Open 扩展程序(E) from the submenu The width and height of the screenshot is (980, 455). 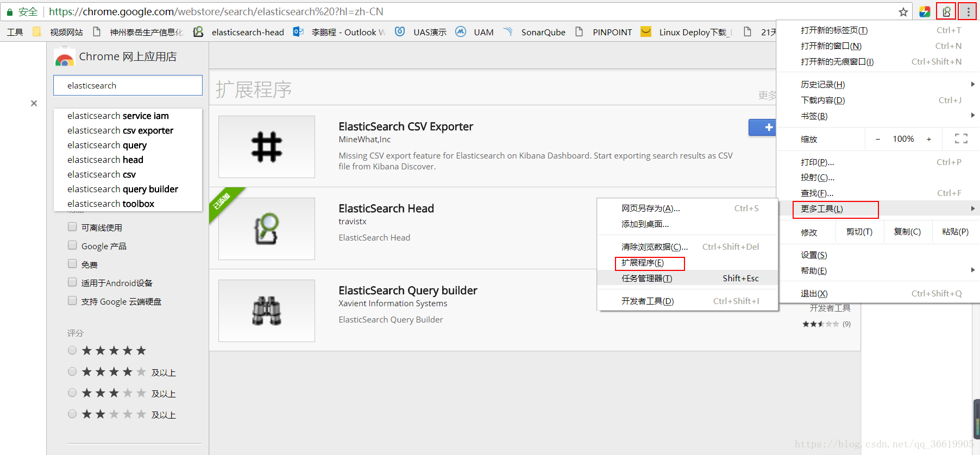688,263
